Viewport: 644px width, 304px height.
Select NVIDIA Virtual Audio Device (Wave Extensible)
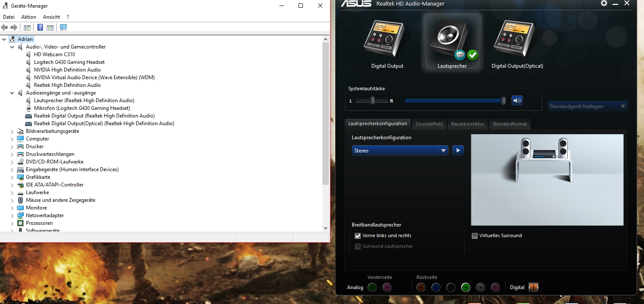(94, 77)
